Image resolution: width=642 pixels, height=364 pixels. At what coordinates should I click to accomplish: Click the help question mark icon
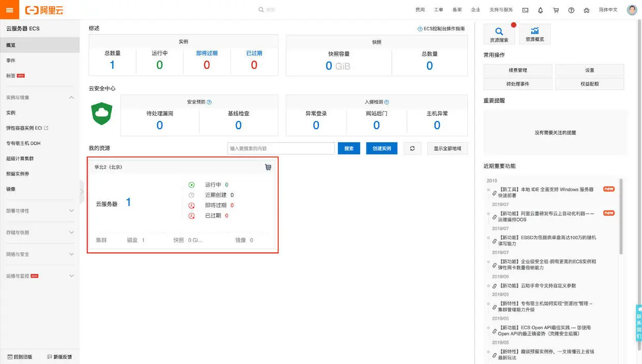pyautogui.click(x=571, y=10)
